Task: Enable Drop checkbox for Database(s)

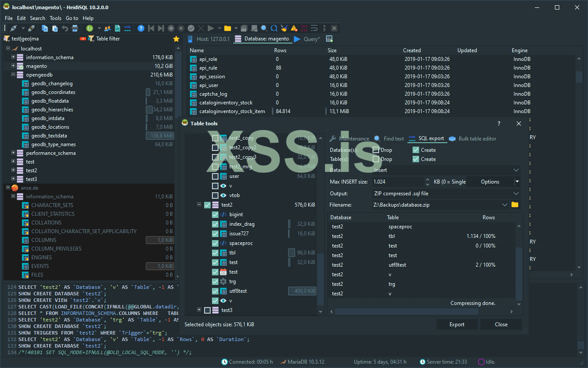Action: [376, 150]
